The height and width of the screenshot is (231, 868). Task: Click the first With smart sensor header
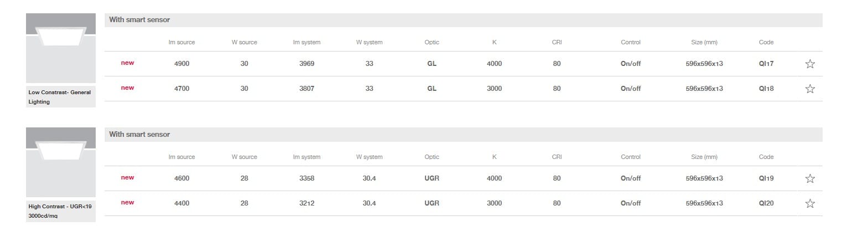click(x=139, y=20)
